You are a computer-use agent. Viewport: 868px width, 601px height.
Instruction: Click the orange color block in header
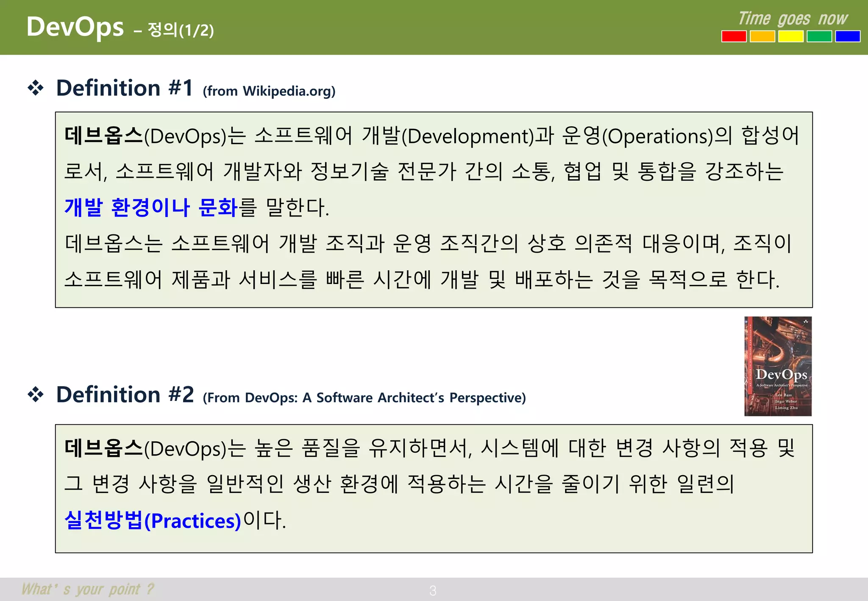[x=762, y=36]
